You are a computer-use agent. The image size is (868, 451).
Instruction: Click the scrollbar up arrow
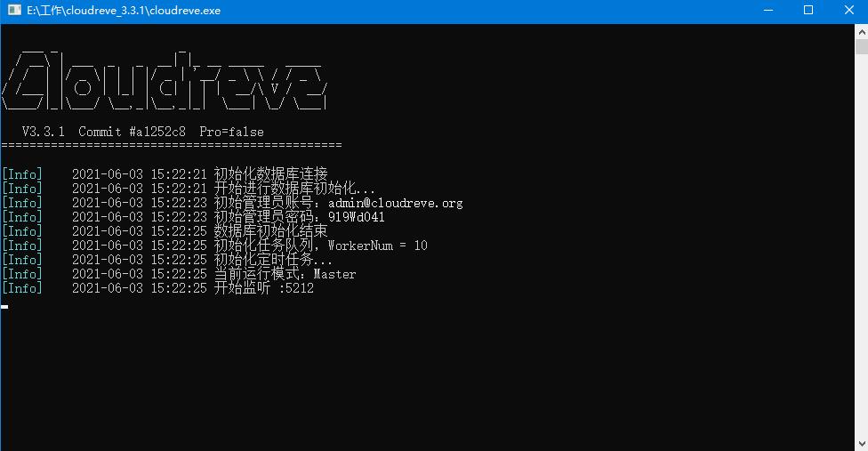click(862, 31)
